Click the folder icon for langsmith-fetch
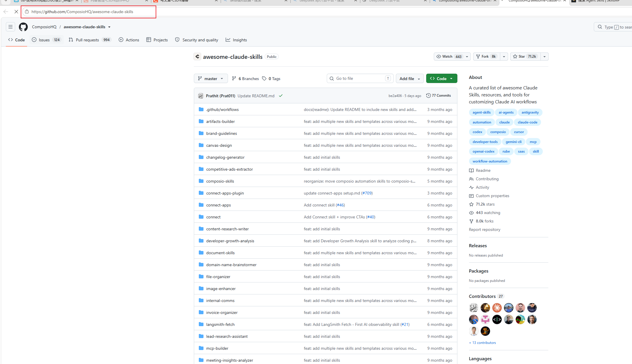 tap(201, 324)
